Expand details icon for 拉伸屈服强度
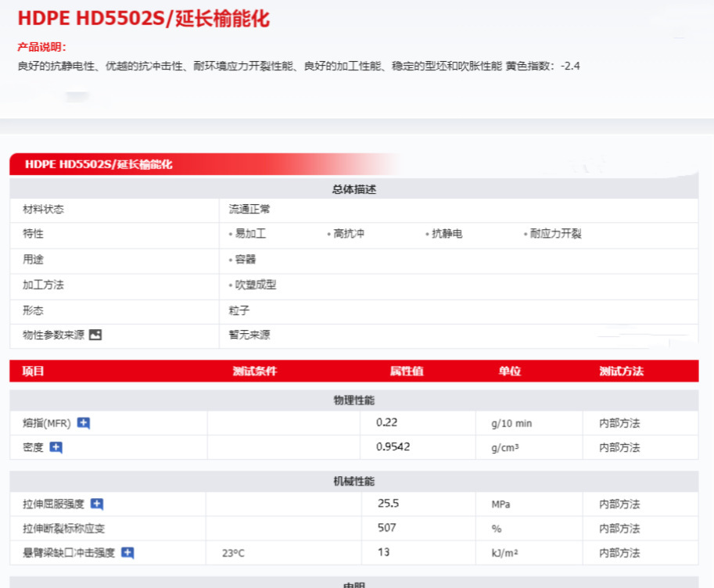This screenshot has width=714, height=588. pyautogui.click(x=97, y=504)
